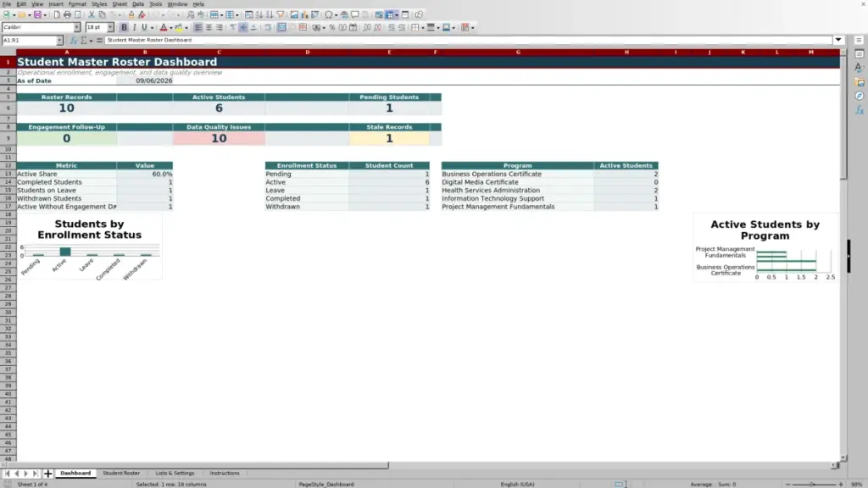Toggle Center Vertically alignment button
The width and height of the screenshot is (868, 488).
coord(243,27)
